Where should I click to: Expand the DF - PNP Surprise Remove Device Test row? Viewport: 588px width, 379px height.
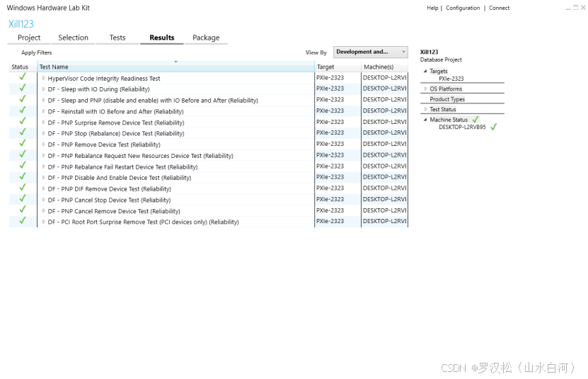(43, 123)
